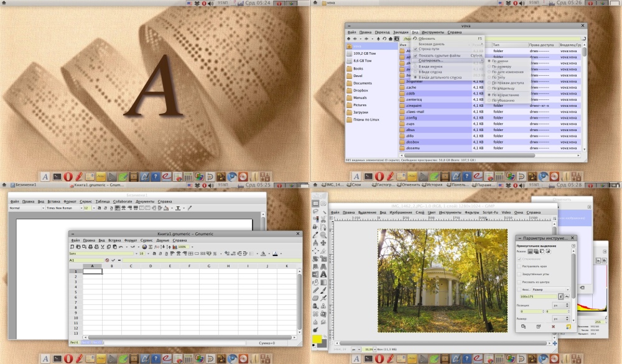Open the px unit dropdown in GIMP status bar

pos(355,349)
